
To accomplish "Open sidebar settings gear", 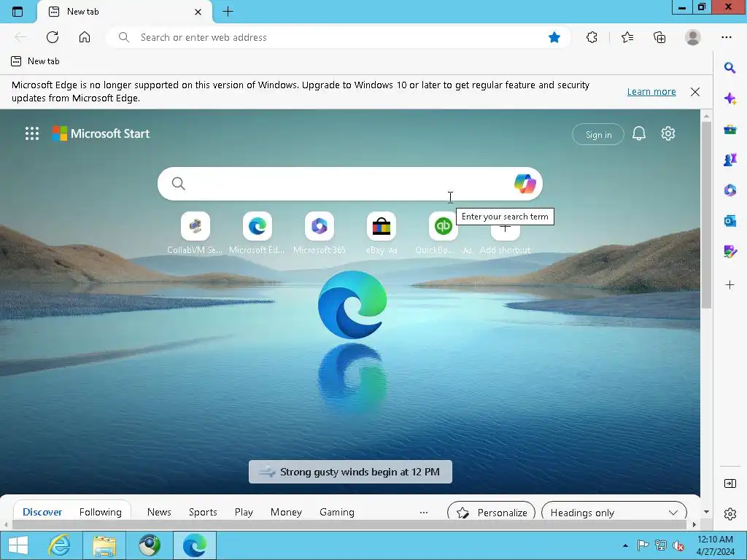I will (729, 514).
